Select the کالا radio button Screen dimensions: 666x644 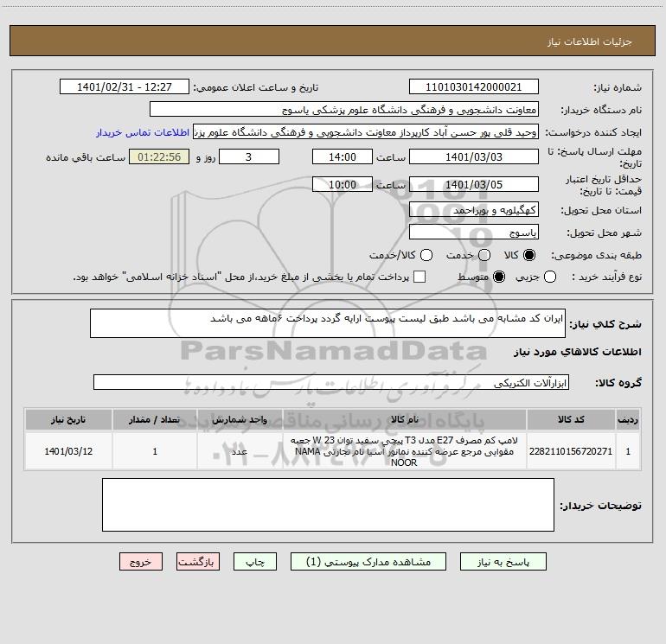[x=529, y=255]
